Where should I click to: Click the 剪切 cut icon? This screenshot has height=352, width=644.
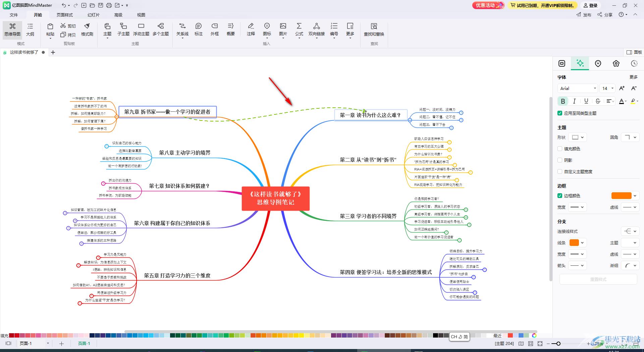pyautogui.click(x=68, y=26)
